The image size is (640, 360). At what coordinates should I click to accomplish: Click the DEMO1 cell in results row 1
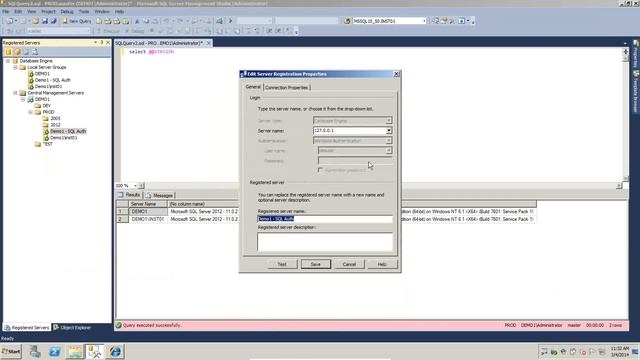click(x=148, y=211)
